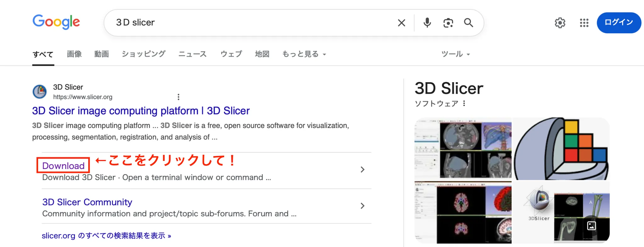This screenshot has width=644, height=247.
Task: Click the ログイン button
Action: (619, 22)
